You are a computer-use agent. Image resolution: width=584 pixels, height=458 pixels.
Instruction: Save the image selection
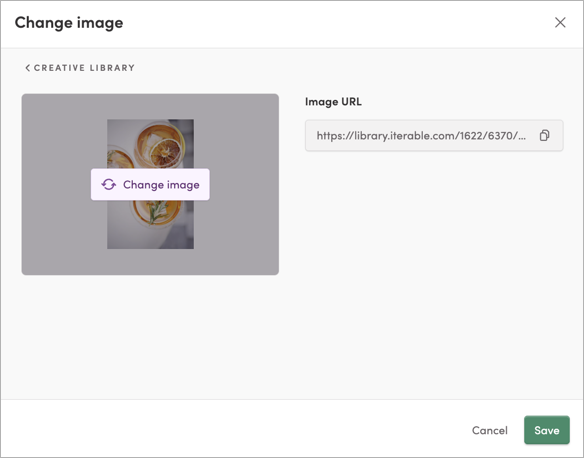pos(546,430)
